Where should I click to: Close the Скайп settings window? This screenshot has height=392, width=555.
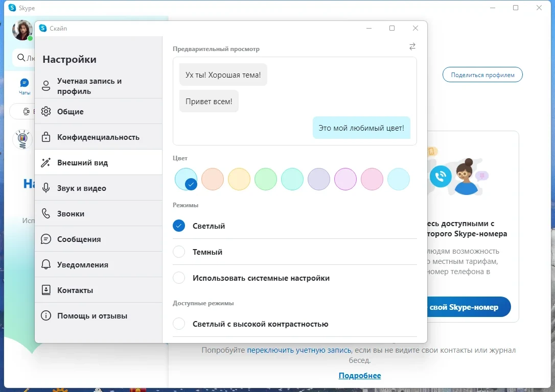415,28
